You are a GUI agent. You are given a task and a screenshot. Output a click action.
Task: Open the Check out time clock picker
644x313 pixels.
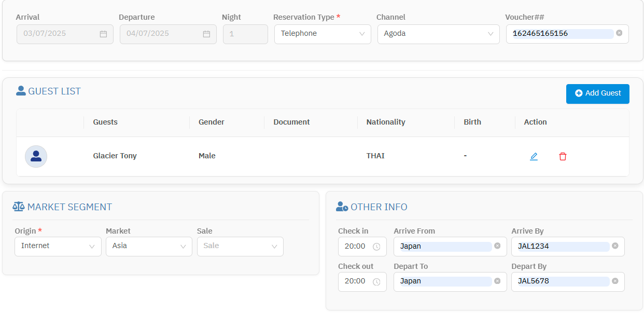[376, 281]
